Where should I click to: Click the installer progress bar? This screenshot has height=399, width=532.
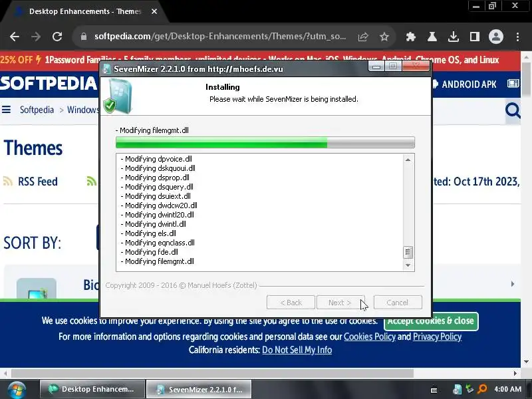[265, 142]
